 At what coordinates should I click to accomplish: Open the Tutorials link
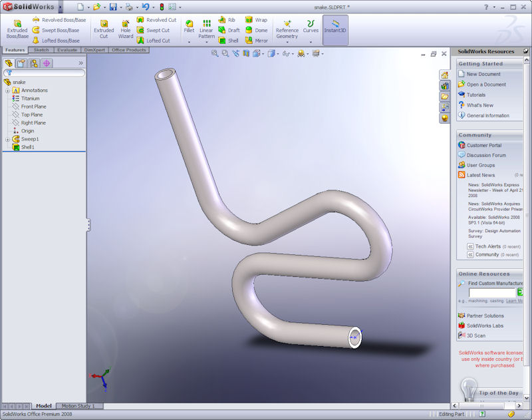click(x=476, y=95)
